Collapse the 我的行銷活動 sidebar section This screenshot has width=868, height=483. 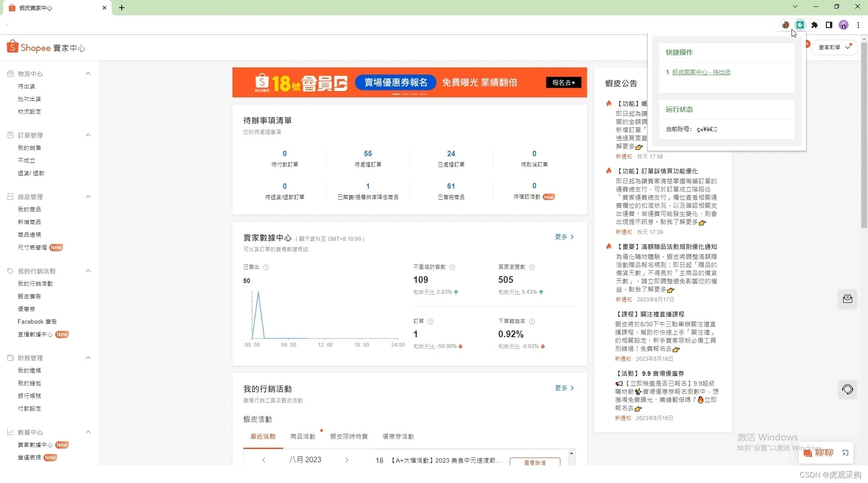click(x=88, y=271)
